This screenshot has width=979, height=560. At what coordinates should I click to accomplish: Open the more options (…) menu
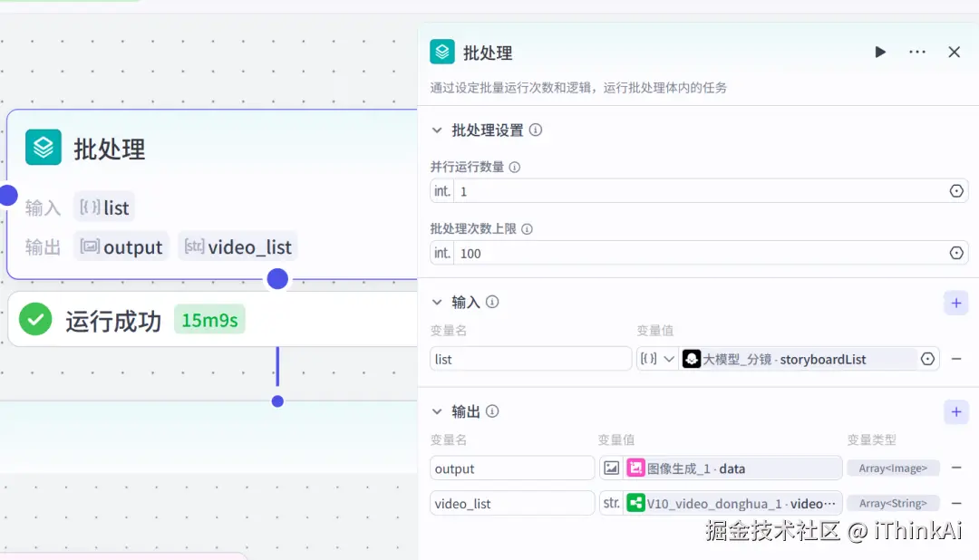(x=916, y=52)
